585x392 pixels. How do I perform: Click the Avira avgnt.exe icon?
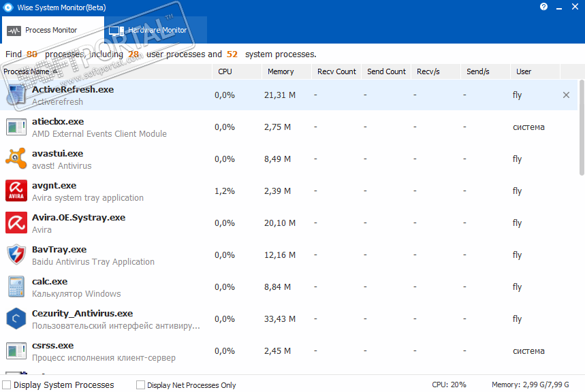[16, 191]
